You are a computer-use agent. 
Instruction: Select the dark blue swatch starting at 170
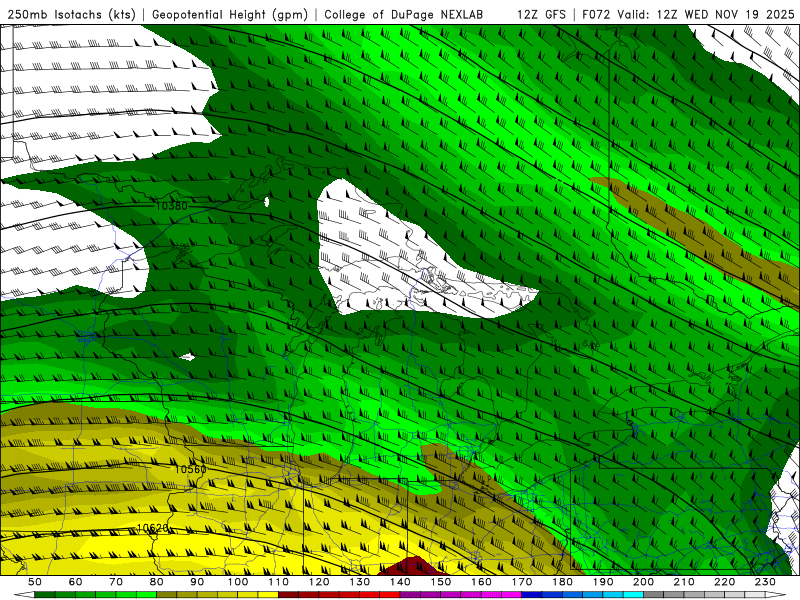click(532, 595)
